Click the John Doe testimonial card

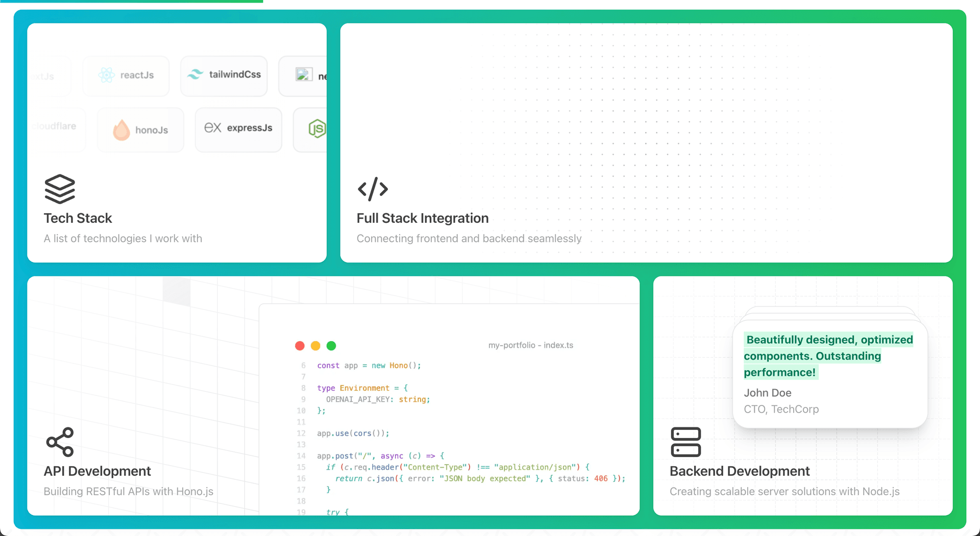829,375
